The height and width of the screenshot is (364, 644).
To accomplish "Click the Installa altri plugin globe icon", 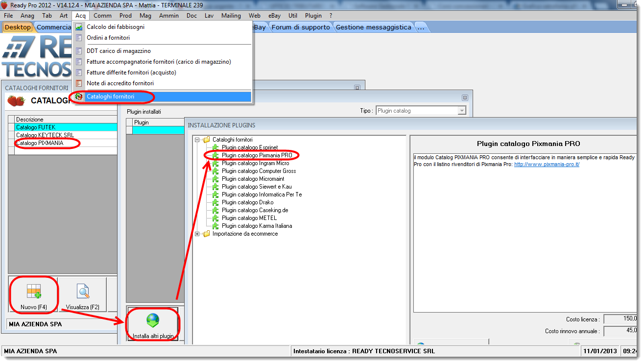I will point(153,321).
